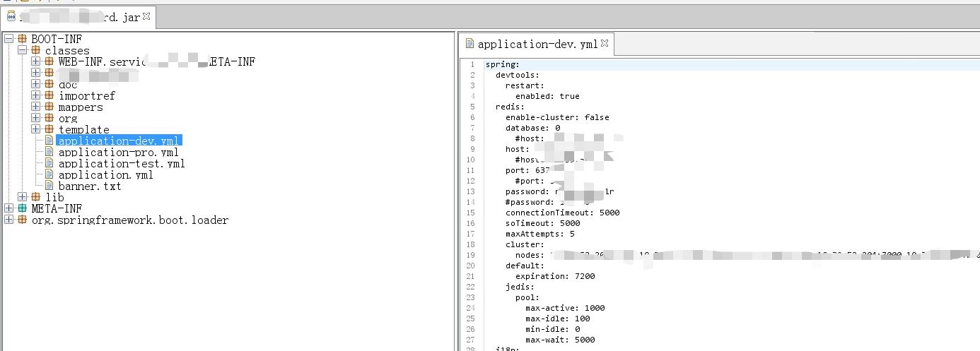980x351 pixels.
Task: Expand the mappers package
Action: click(36, 107)
